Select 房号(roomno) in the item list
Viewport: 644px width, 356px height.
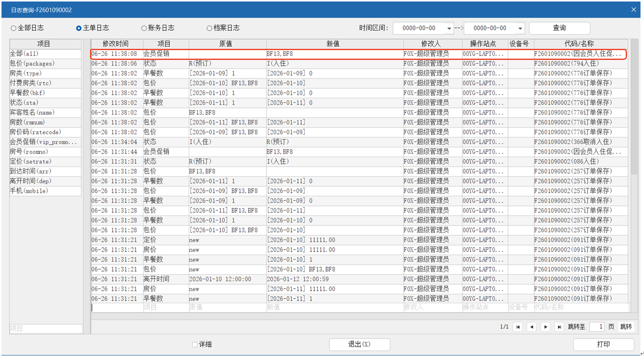click(x=45, y=152)
